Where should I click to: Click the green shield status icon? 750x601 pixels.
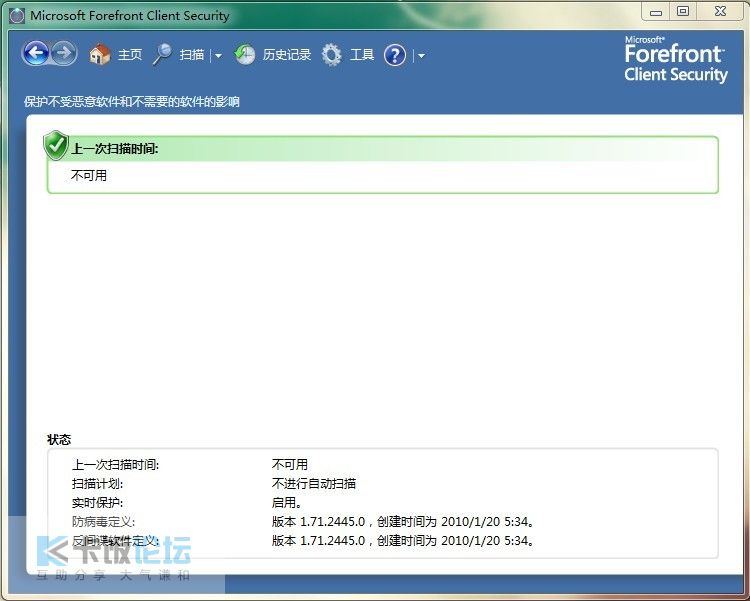point(56,145)
